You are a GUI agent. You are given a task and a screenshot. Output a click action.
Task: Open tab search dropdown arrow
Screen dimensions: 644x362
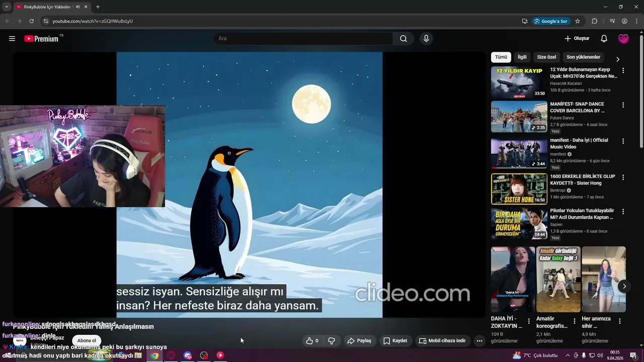(7, 7)
